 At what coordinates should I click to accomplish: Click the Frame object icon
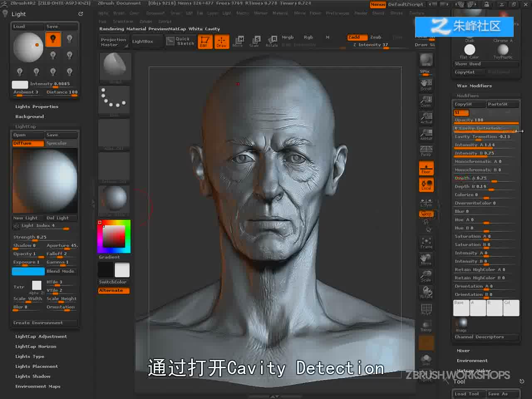click(x=426, y=243)
